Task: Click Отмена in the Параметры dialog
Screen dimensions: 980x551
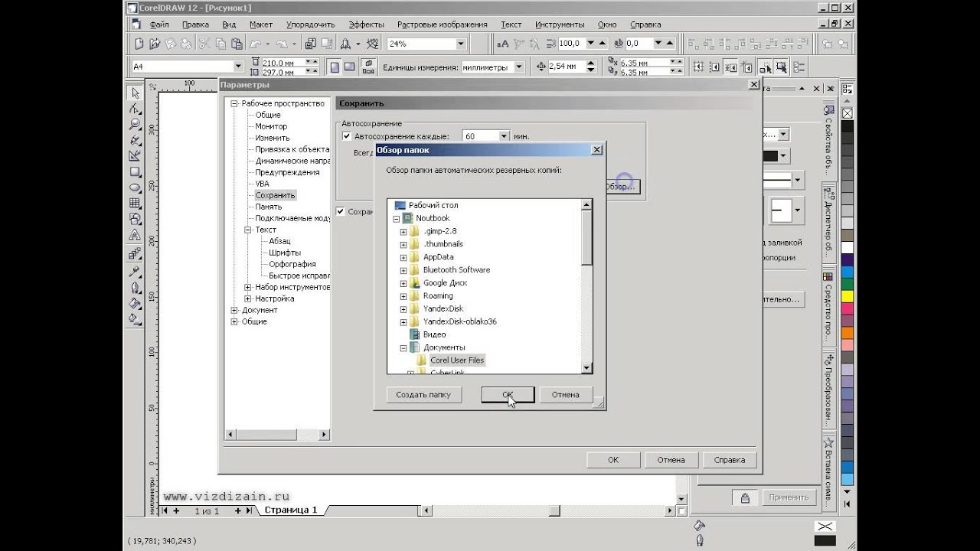Action: pos(671,460)
